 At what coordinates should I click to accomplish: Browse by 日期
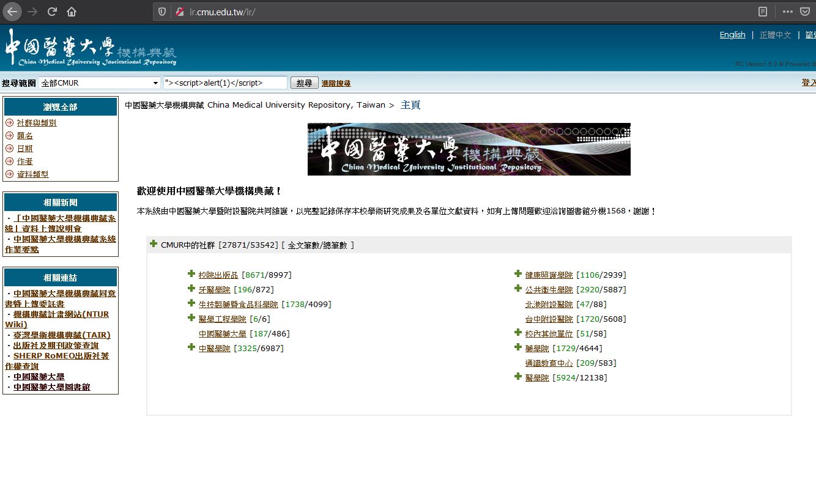point(25,149)
